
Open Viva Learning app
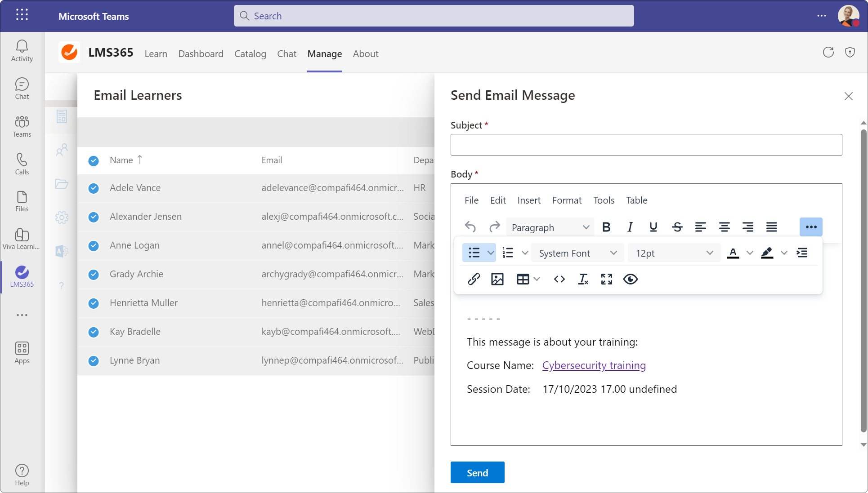[x=22, y=239]
